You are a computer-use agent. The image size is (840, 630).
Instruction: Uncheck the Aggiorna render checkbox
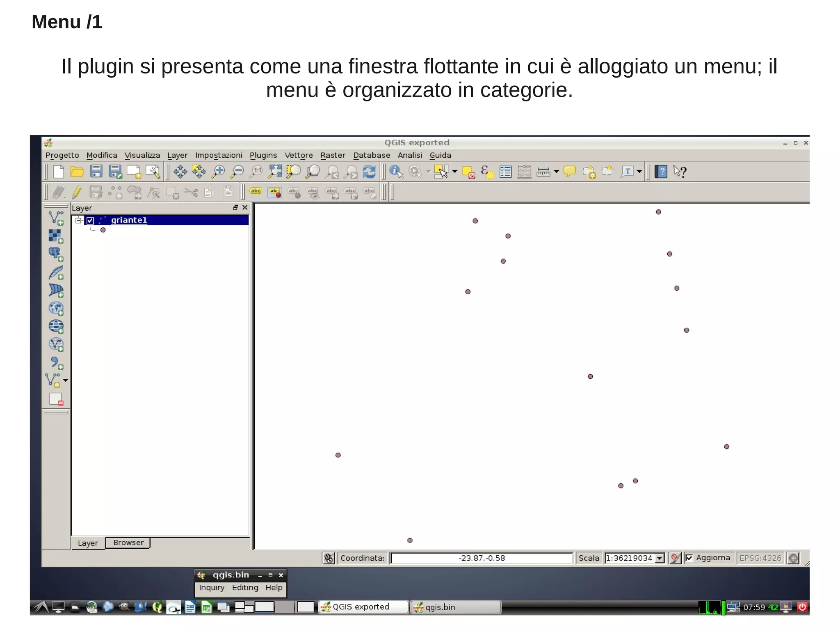[689, 558]
